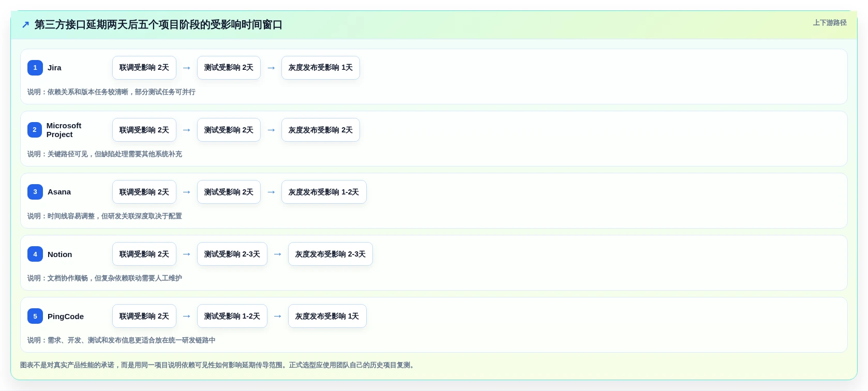
Task: Click the 上下游路径 label
Action: (830, 23)
